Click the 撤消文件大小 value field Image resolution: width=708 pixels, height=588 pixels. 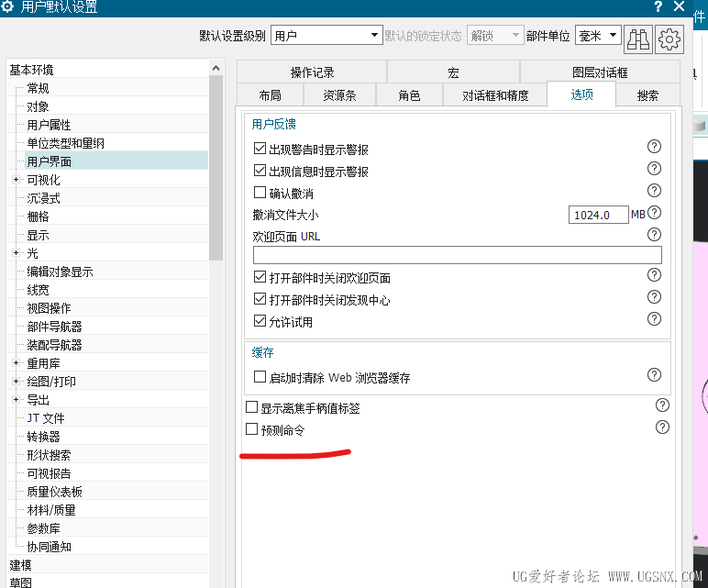(598, 215)
